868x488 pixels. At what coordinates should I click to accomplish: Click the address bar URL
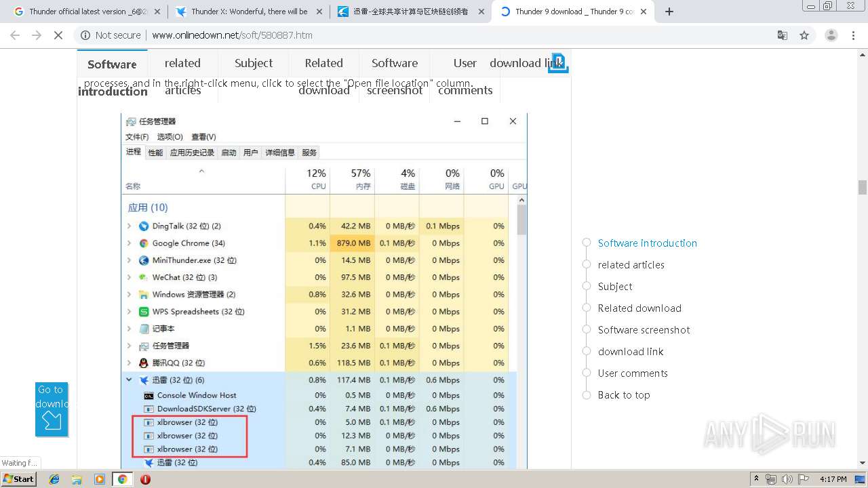point(232,35)
